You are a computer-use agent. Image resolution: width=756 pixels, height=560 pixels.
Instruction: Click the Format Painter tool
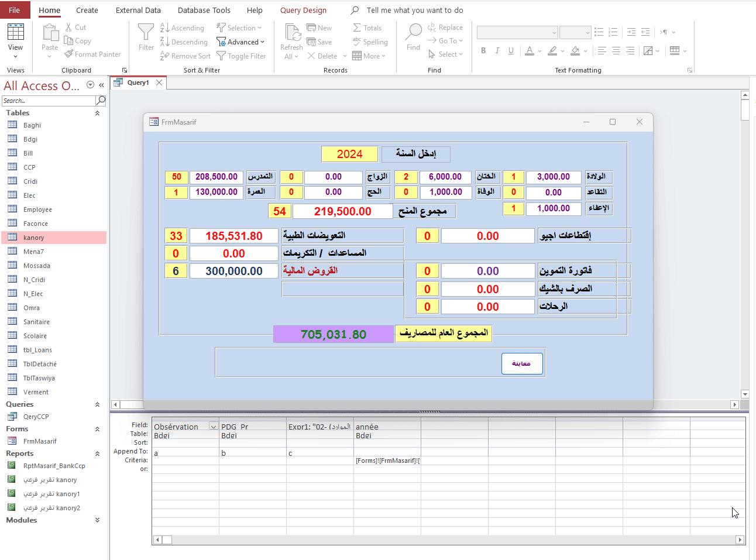pyautogui.click(x=92, y=54)
